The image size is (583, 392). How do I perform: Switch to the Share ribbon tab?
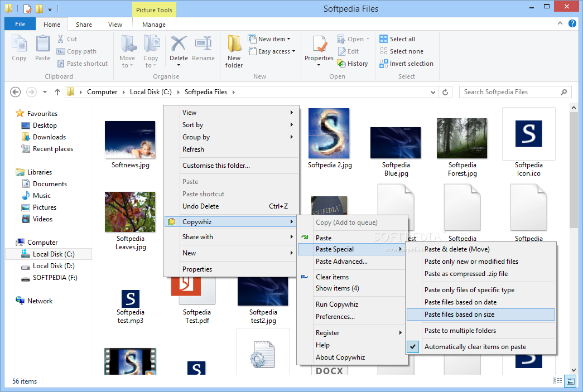coord(84,25)
